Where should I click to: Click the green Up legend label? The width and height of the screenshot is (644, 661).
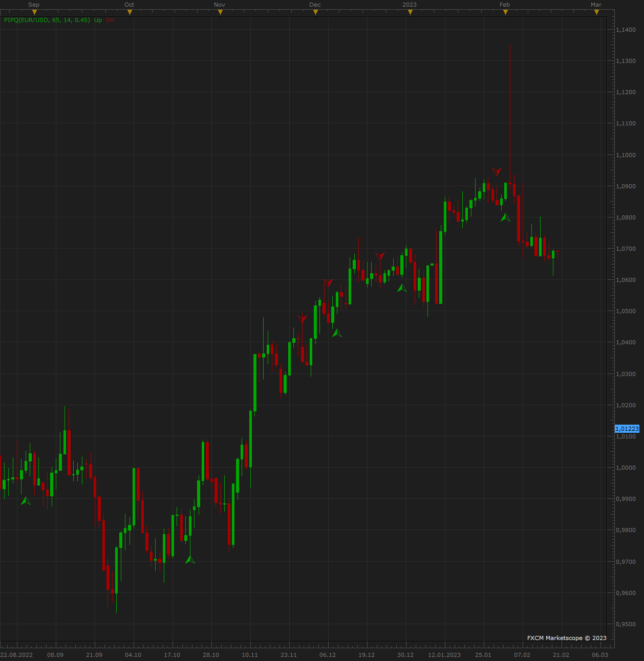tap(98, 20)
